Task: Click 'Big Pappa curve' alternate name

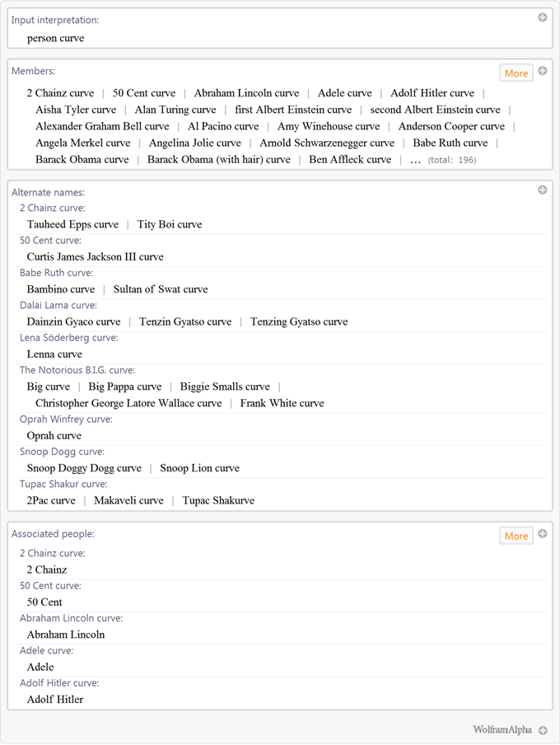Action: [125, 387]
